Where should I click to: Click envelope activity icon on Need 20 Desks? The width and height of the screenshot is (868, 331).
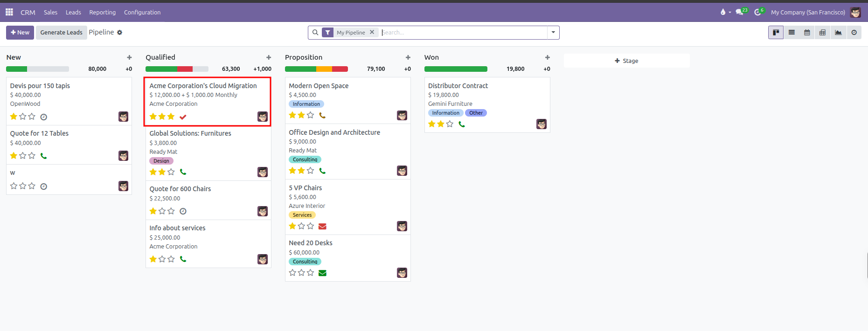[x=322, y=273]
